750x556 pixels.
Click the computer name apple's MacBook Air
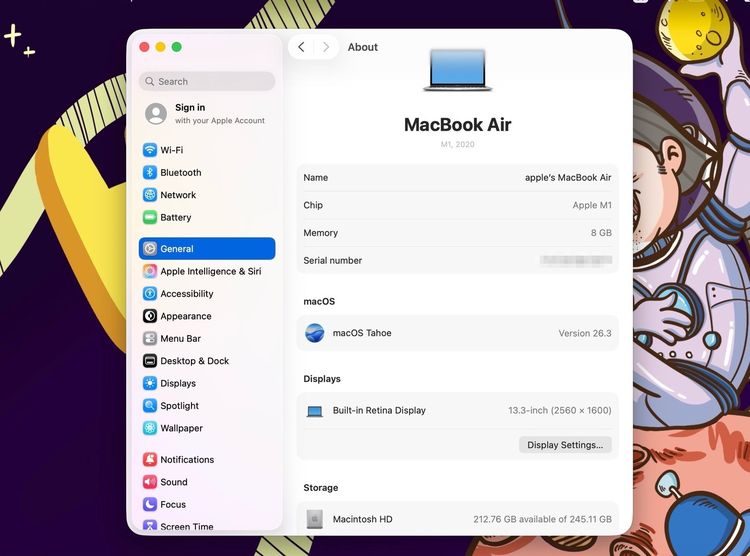point(568,178)
